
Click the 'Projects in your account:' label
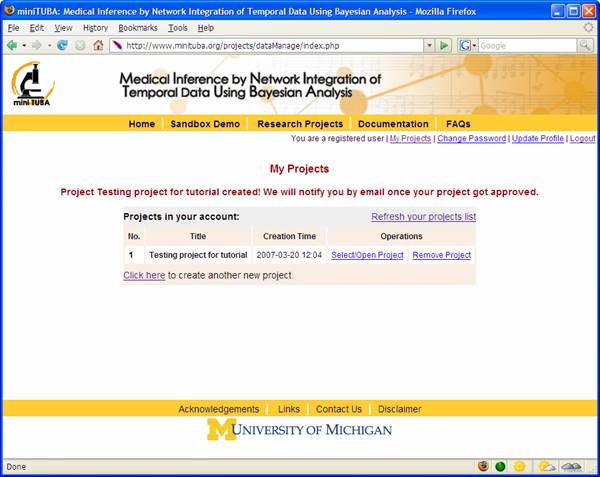[181, 217]
